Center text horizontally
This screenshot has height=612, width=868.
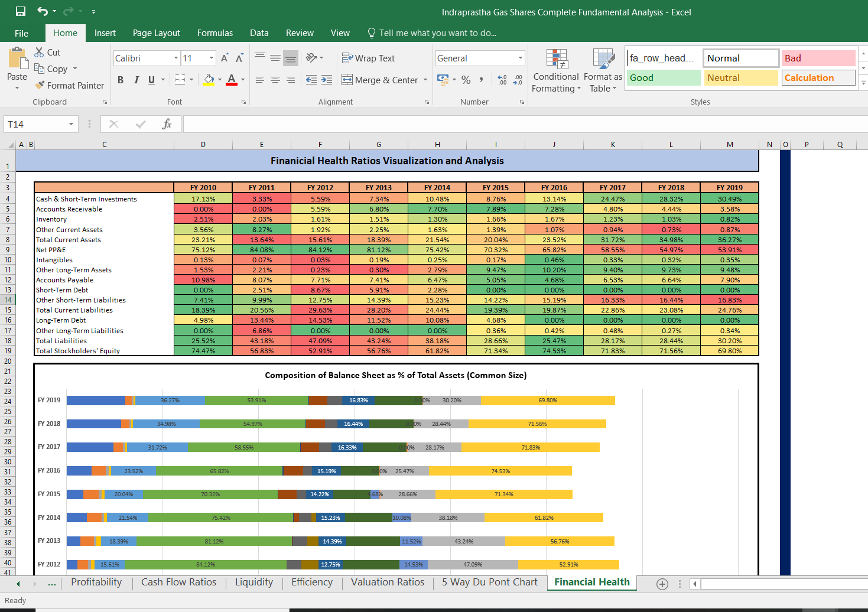275,80
